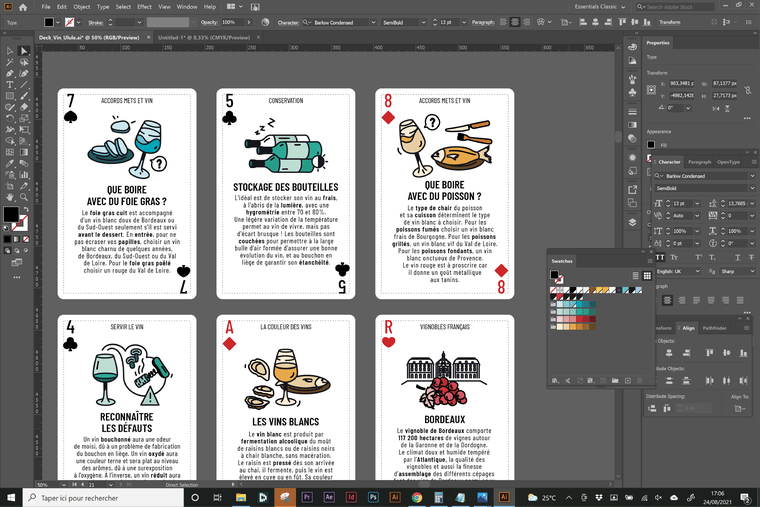760x507 pixels.
Task: Open the File menu
Action: 46,7
